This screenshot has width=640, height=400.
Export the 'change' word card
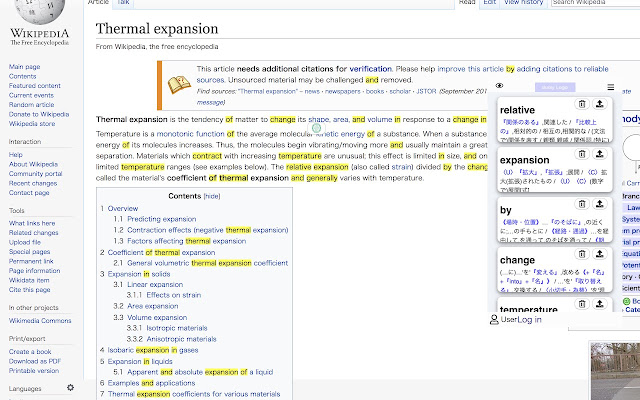click(x=600, y=254)
